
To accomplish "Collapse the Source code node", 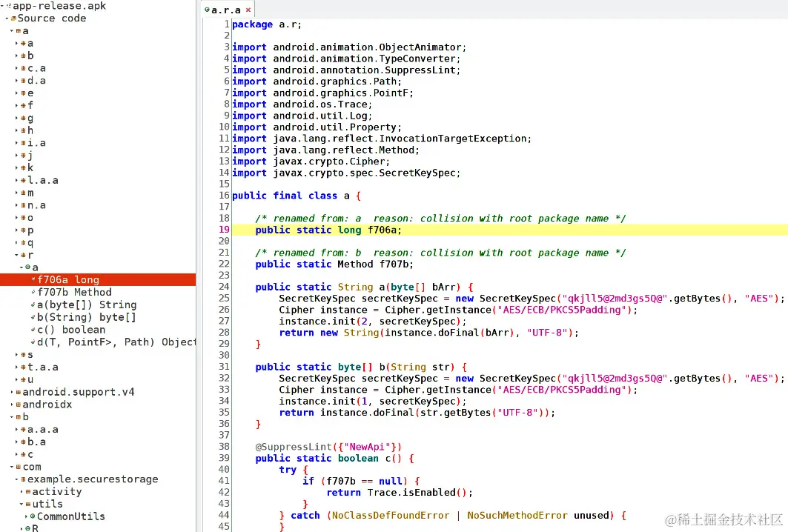I will tap(7, 18).
